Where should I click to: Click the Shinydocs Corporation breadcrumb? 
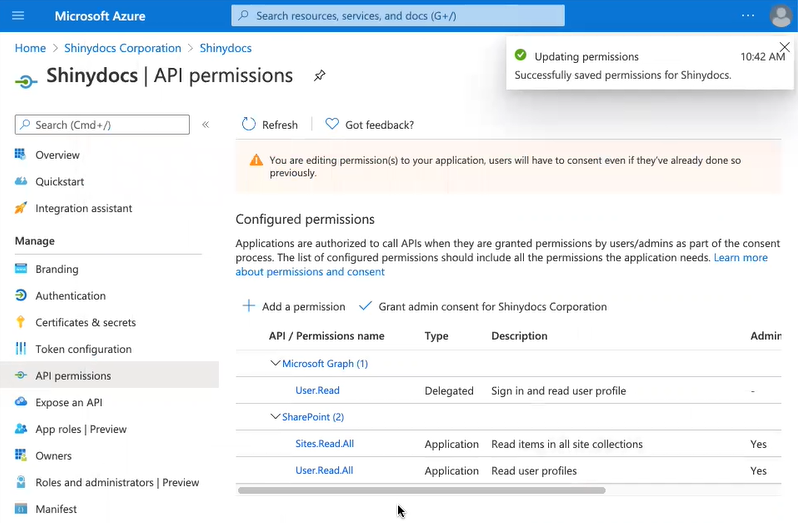click(x=122, y=48)
